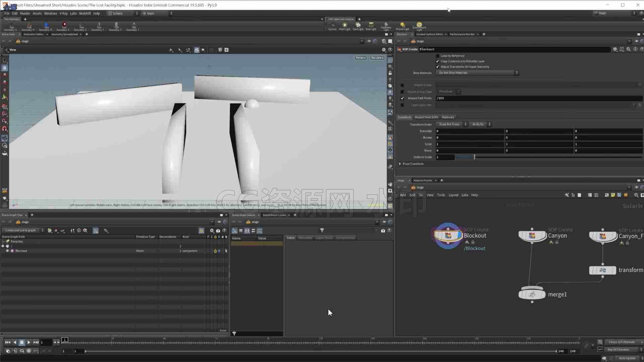Click the Key All Channels button
Viewport: 644px width, 362px height.
[618, 350]
